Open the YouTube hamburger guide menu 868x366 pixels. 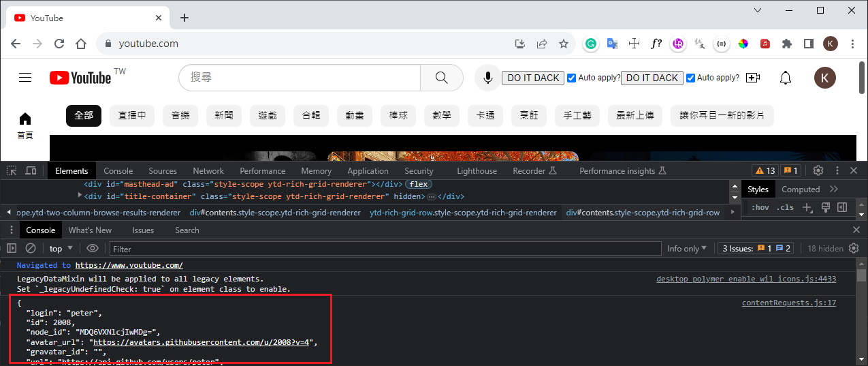click(x=25, y=78)
